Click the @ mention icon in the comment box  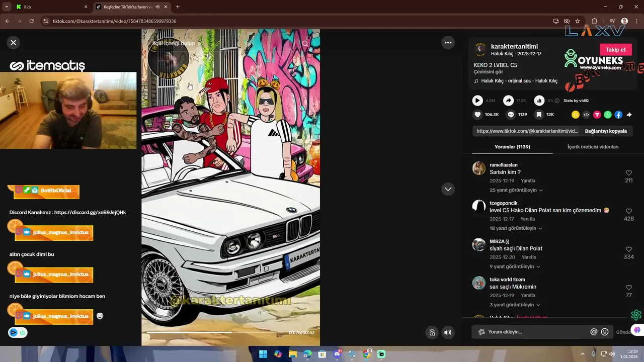click(x=594, y=332)
